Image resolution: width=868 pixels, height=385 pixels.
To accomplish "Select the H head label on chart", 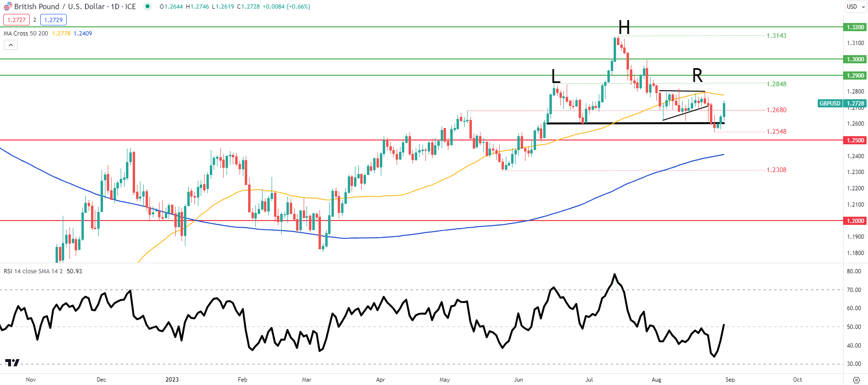I will pos(624,27).
